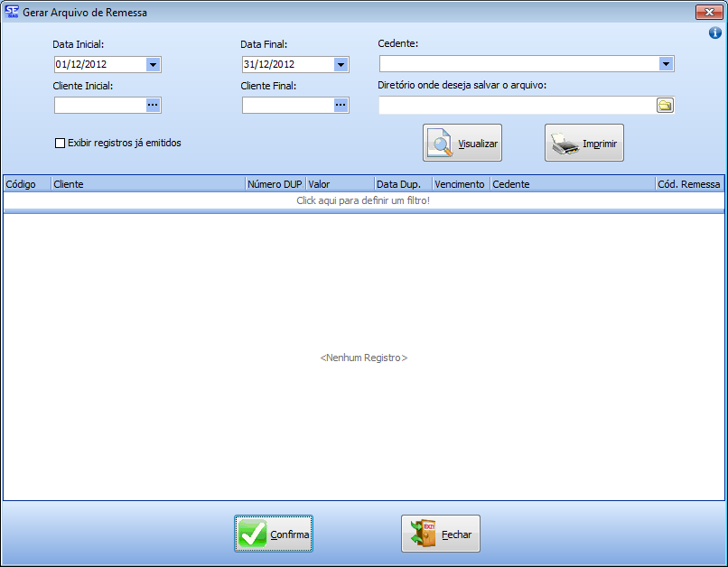Click the Número DUP column header

pyautogui.click(x=275, y=184)
